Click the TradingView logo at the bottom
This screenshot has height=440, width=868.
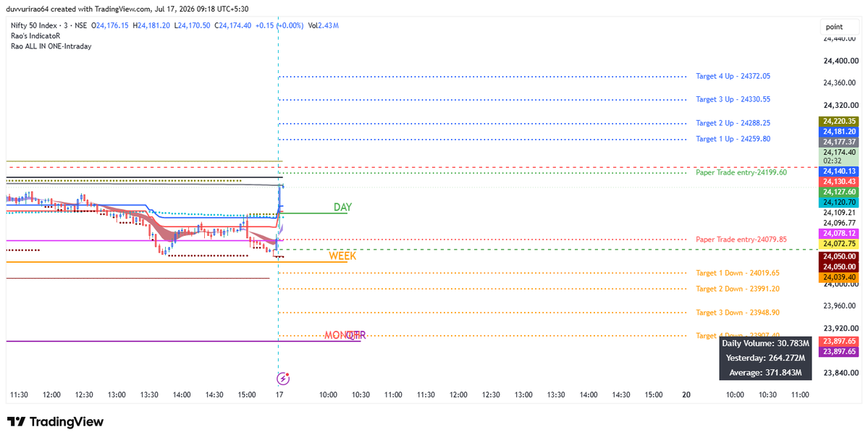(55, 422)
